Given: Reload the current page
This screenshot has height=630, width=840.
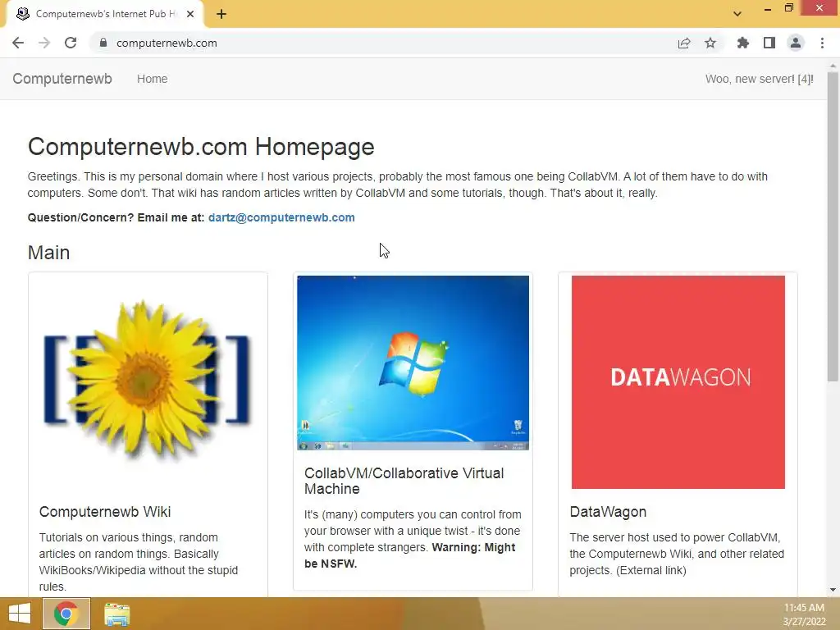Looking at the screenshot, I should [x=71, y=43].
